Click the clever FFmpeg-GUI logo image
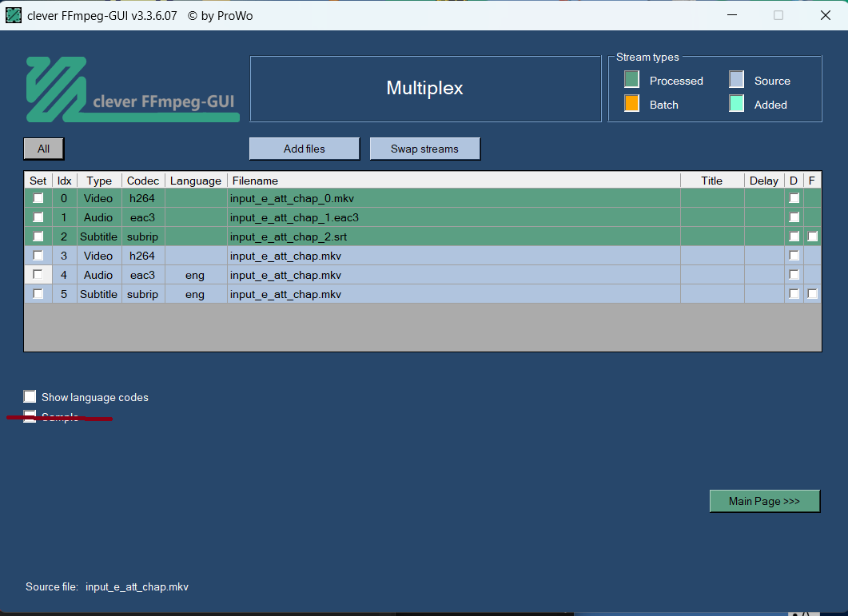 (x=133, y=89)
